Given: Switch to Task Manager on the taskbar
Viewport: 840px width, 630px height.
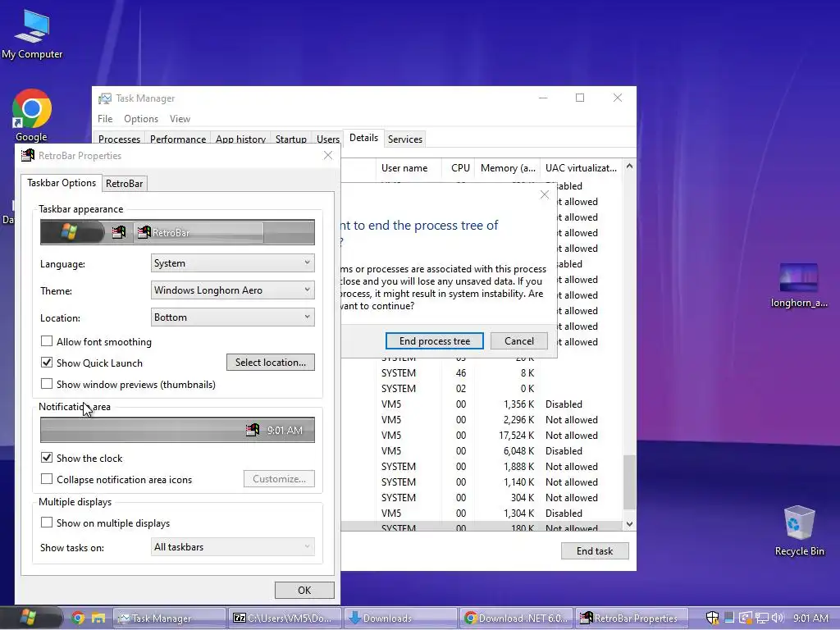Looking at the screenshot, I should click(169, 619).
